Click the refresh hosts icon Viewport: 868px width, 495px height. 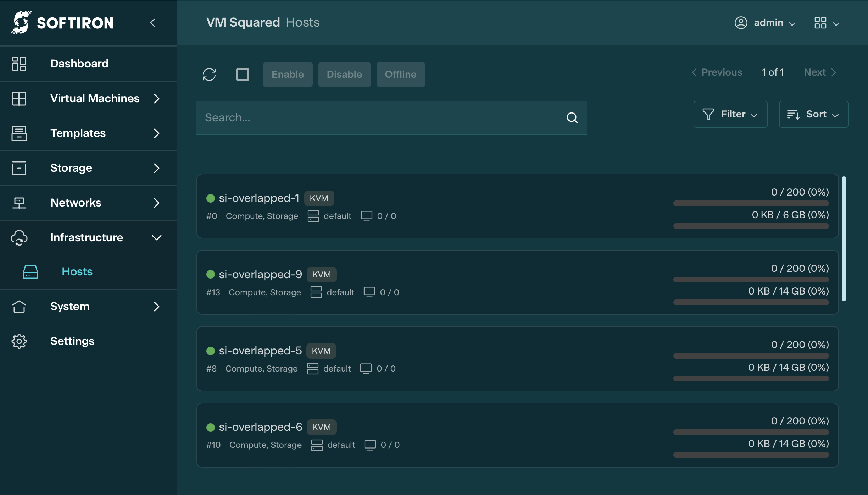click(209, 75)
